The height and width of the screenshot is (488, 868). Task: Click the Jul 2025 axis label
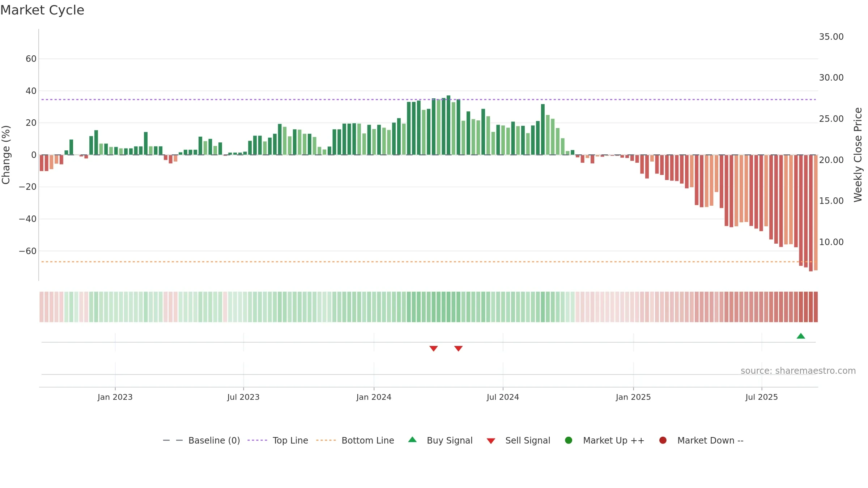[762, 397]
